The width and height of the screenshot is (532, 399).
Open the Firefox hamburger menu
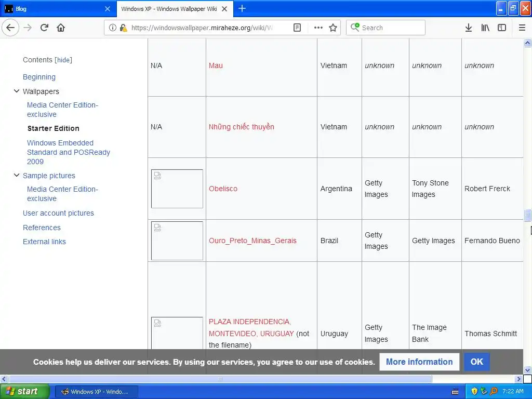pos(522,28)
